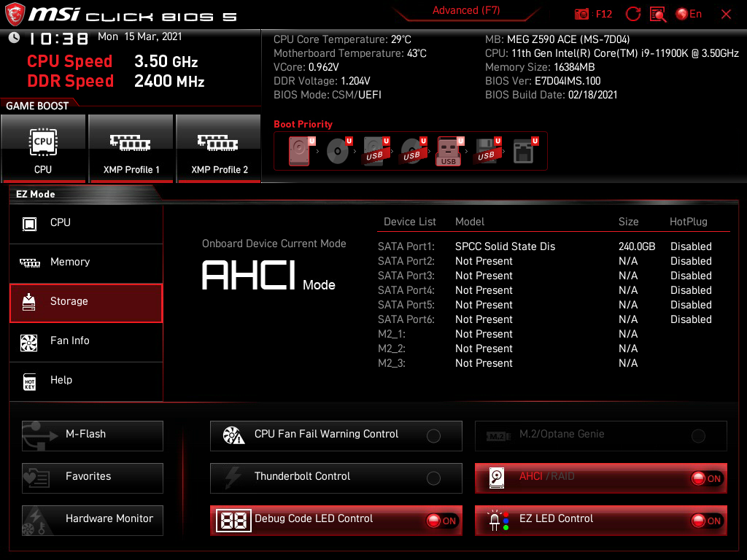747x560 pixels.
Task: Click the EZ LED lamp icon
Action: tap(498, 521)
